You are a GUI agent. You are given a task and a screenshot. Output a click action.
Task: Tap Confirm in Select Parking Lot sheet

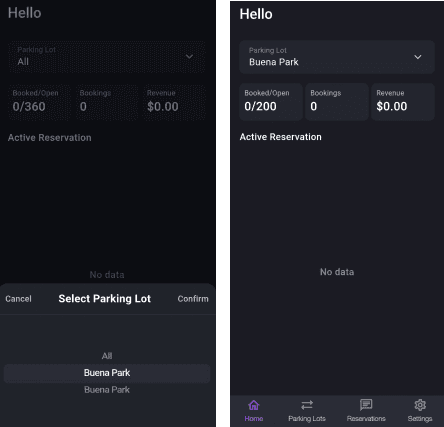click(x=193, y=299)
